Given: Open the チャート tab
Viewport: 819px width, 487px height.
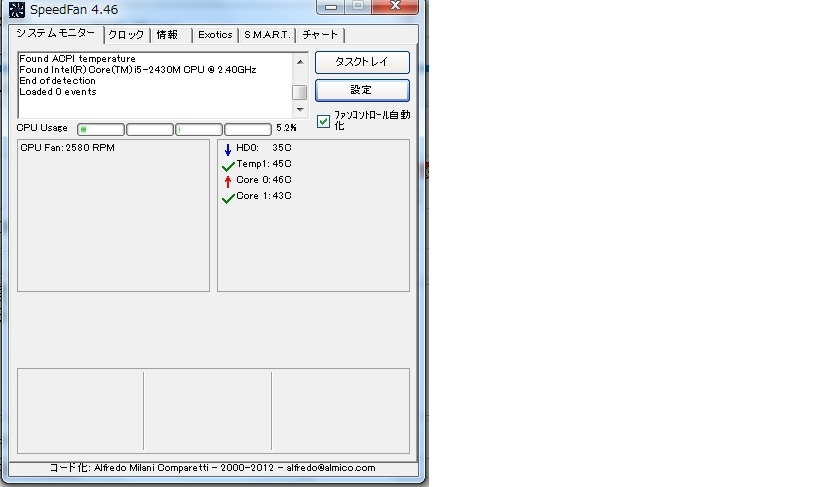Looking at the screenshot, I should (x=320, y=34).
